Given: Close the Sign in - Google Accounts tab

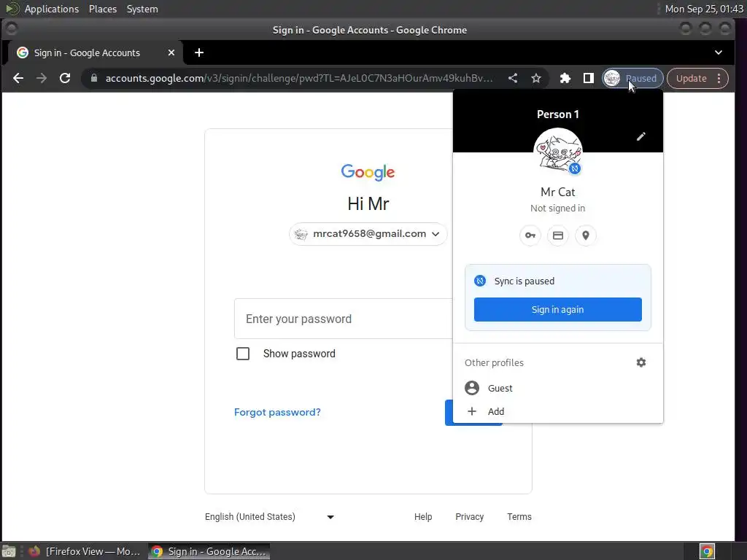Looking at the screenshot, I should tap(171, 52).
